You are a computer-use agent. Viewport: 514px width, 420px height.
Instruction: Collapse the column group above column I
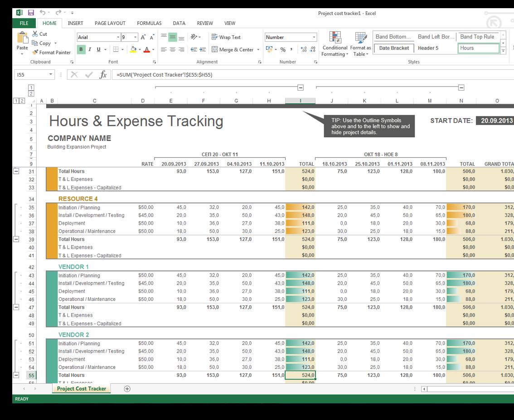(x=301, y=87)
